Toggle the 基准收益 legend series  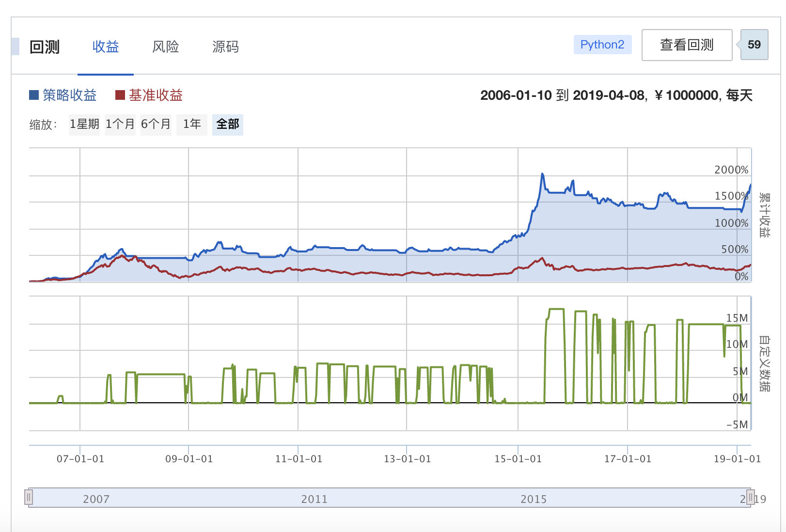156,95
